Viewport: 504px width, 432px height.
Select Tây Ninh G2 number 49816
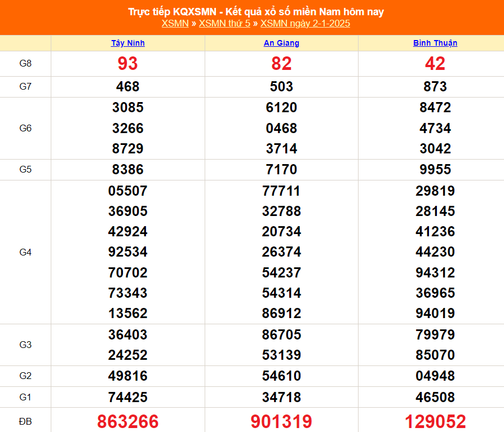click(x=128, y=376)
